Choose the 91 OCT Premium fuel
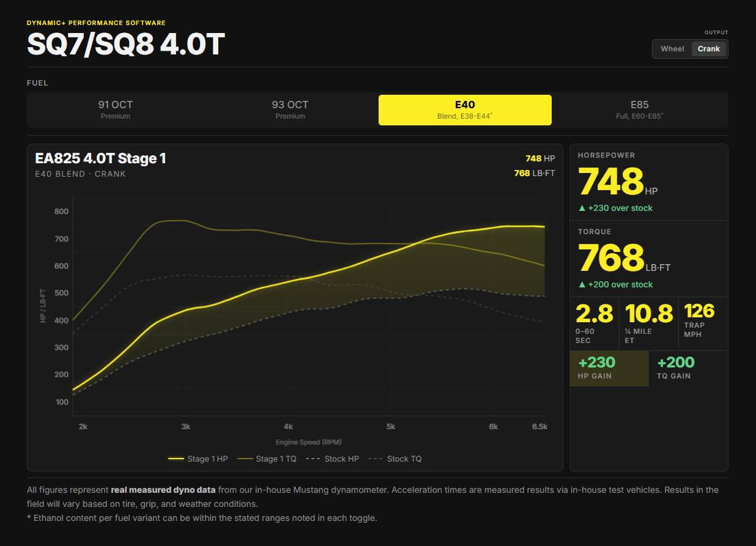 point(116,110)
